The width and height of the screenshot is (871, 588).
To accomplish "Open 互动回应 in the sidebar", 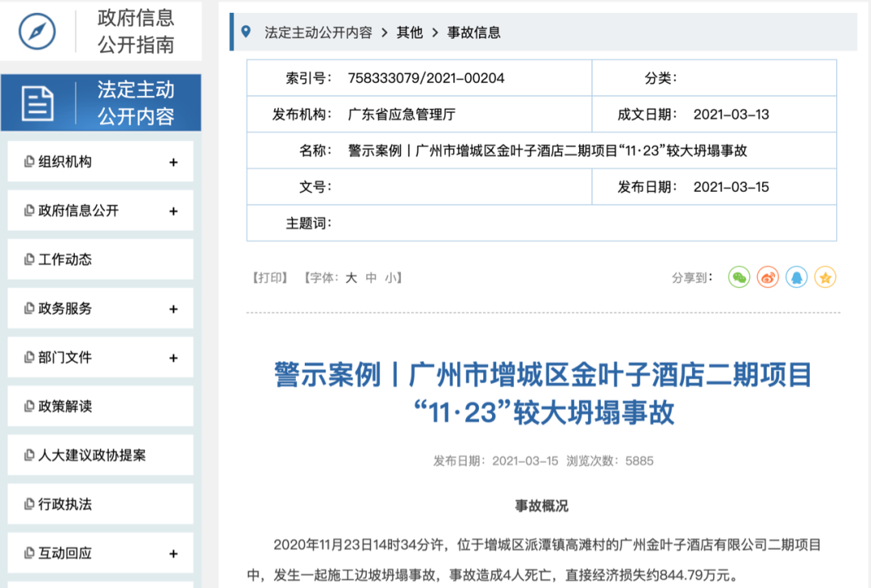I will [101, 553].
